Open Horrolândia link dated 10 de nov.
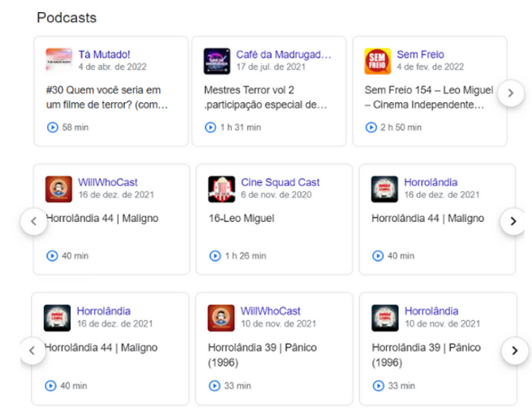532x414 pixels. tap(431, 311)
